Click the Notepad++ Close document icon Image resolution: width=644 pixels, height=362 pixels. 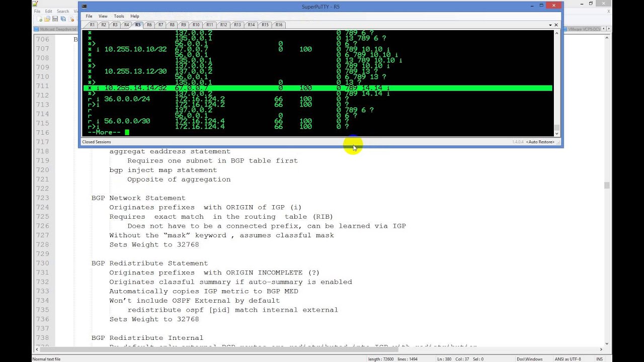click(x=72, y=19)
